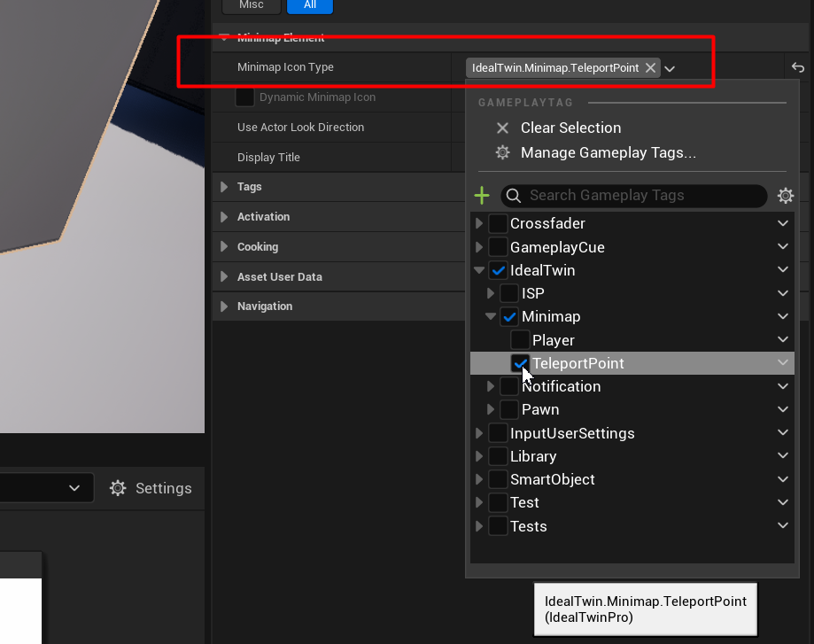Uncheck the TeleportPoint tag checkbox
This screenshot has width=814, height=644.
(x=521, y=363)
